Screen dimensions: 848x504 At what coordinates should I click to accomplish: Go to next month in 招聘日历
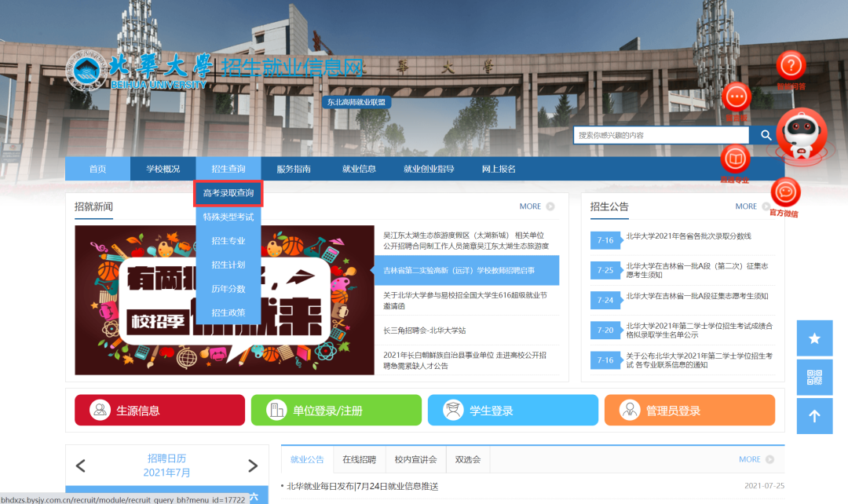tap(253, 466)
